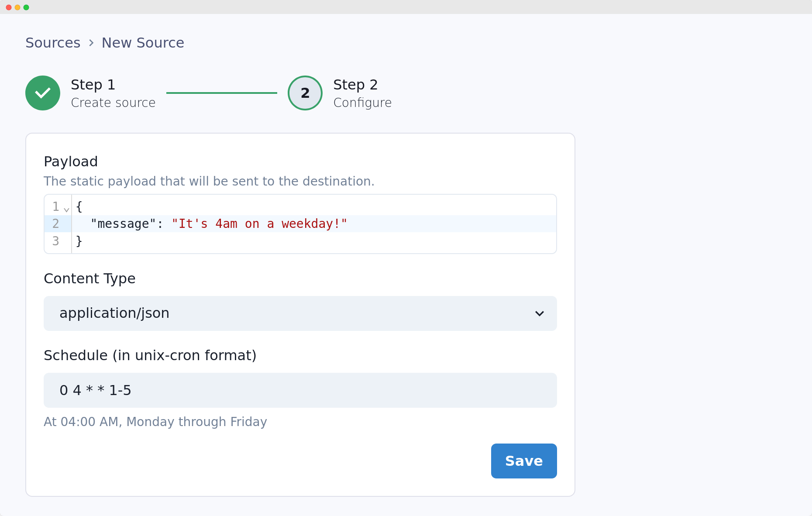Click the Content Type dropdown chevron arrow
This screenshot has height=516, width=812.
pyautogui.click(x=539, y=313)
